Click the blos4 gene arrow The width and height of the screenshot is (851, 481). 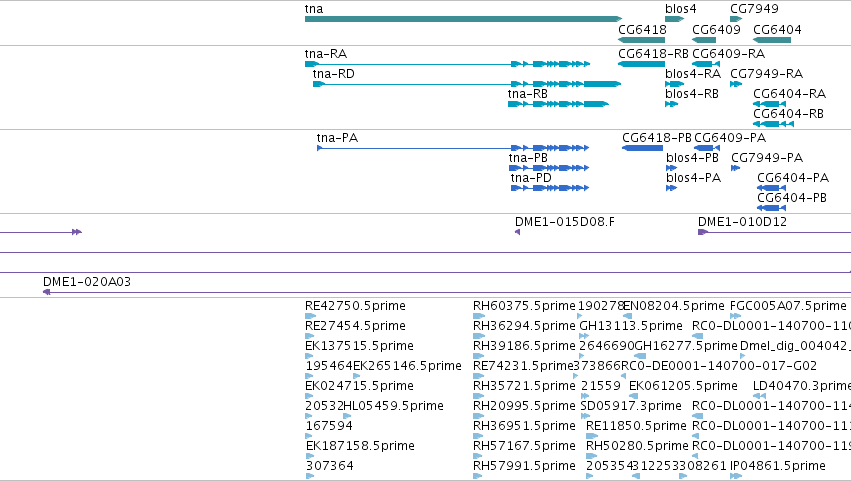(675, 19)
